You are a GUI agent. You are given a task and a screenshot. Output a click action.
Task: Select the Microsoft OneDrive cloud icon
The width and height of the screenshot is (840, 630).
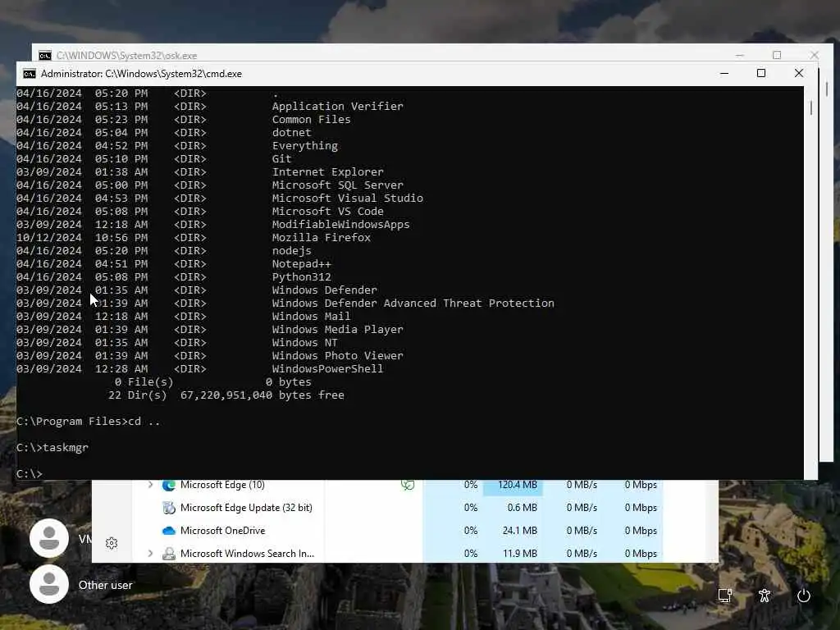[x=169, y=531]
